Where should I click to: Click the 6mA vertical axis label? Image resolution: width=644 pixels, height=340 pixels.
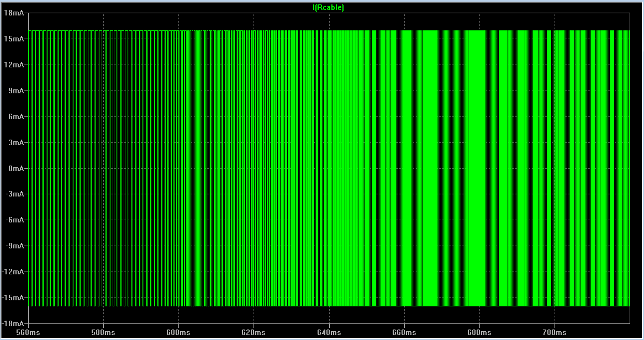click(x=16, y=116)
